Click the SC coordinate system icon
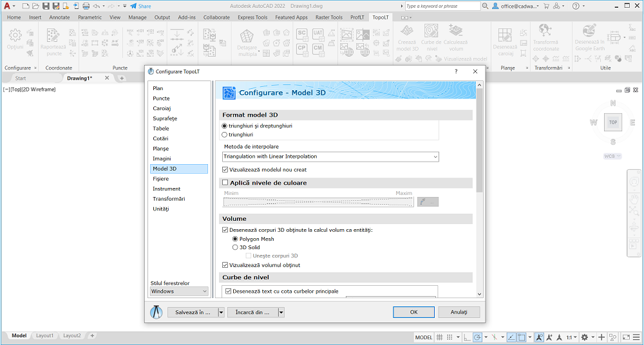This screenshot has height=345, width=644. click(x=302, y=33)
